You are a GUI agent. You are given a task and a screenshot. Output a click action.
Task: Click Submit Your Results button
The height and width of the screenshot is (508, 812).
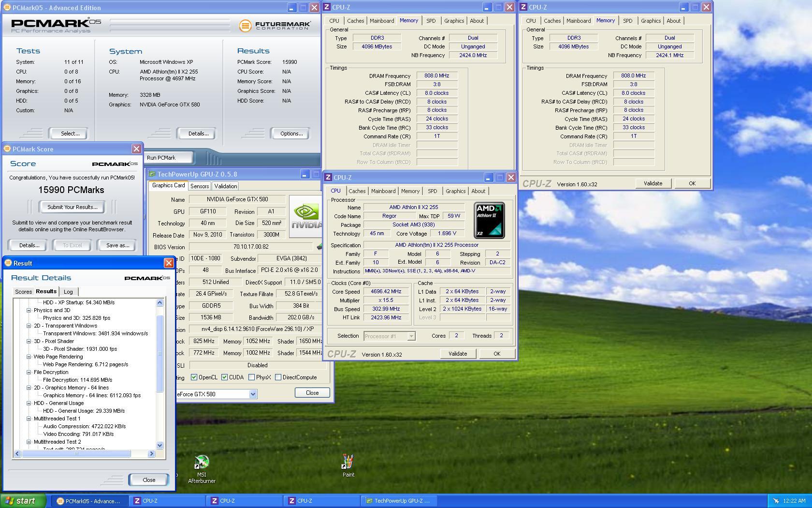pyautogui.click(x=72, y=207)
